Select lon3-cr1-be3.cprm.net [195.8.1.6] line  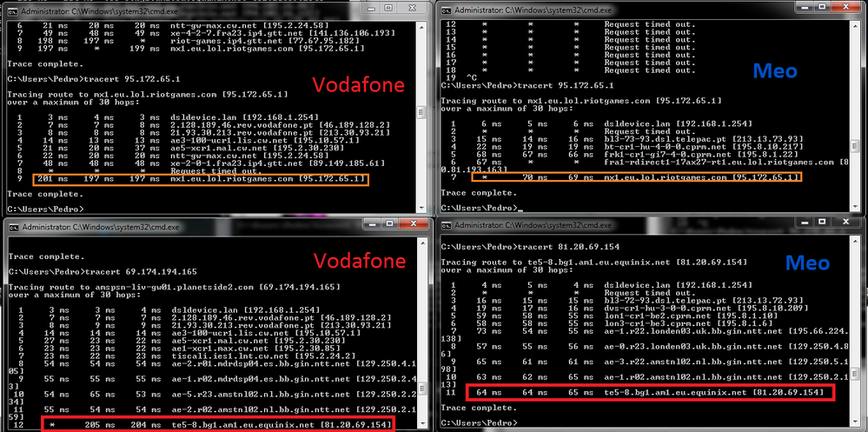click(610, 322)
